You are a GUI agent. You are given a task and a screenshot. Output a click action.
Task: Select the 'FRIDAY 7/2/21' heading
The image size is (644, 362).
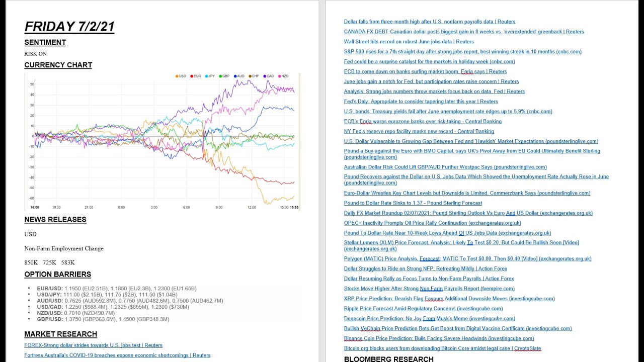coord(69,27)
